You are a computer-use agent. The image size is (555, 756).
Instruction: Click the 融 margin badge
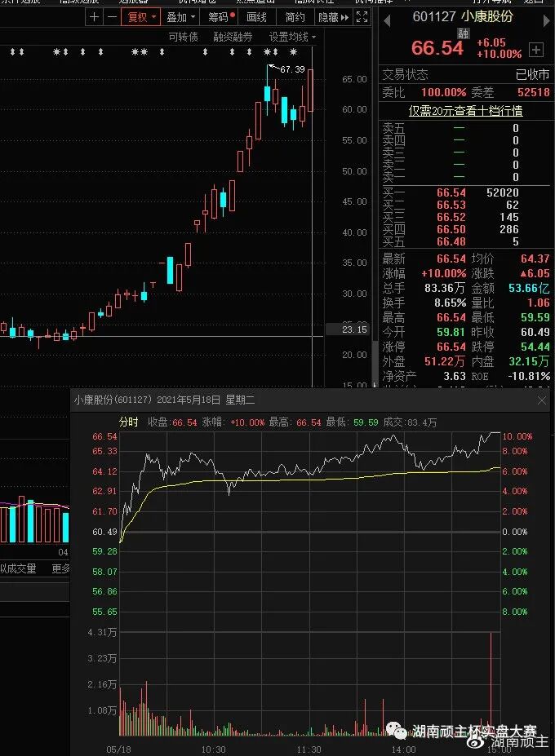464,33
